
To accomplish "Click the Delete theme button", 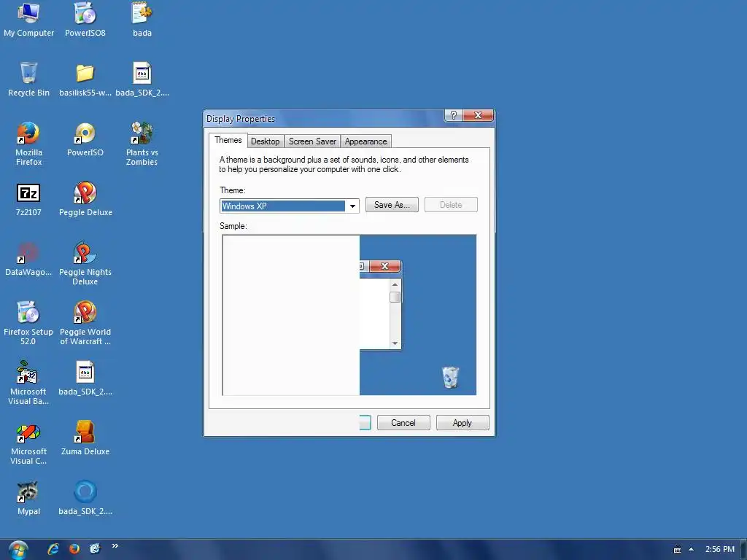I will (451, 205).
